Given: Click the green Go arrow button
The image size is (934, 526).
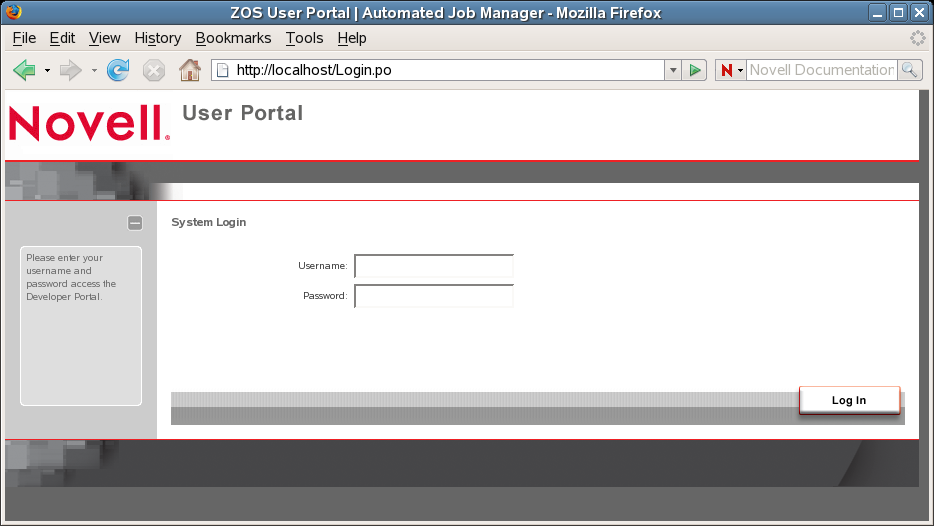Looking at the screenshot, I should [695, 70].
